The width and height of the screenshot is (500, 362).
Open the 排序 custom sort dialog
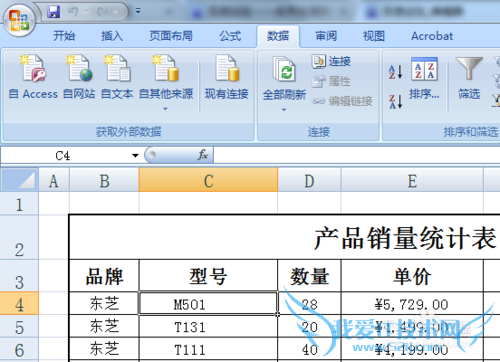[x=424, y=79]
